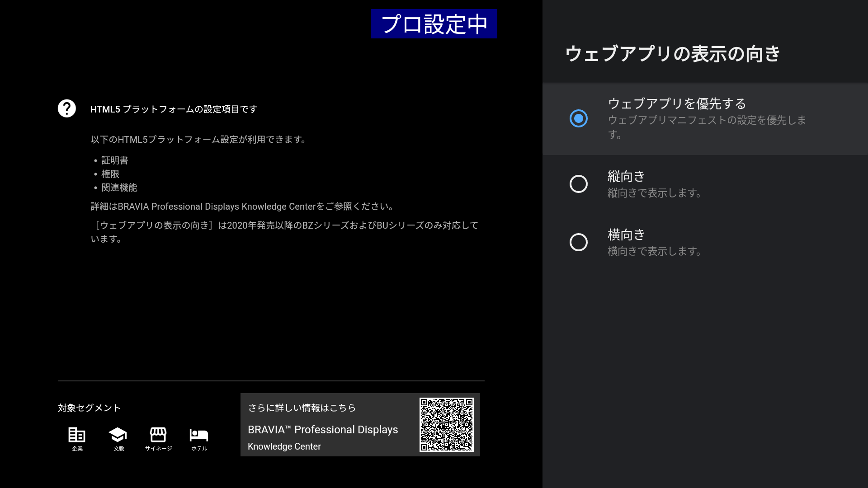Click the QR code image
The height and width of the screenshot is (488, 868).
(446, 425)
